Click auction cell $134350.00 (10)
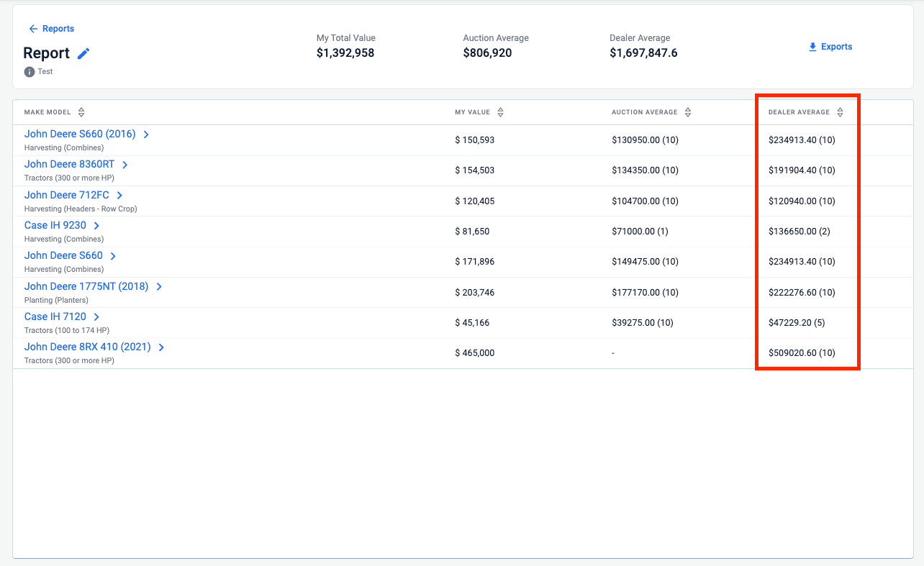 coord(645,170)
